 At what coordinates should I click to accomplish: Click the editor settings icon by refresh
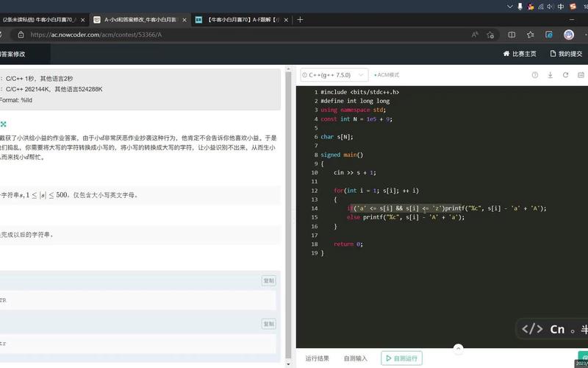(581, 75)
